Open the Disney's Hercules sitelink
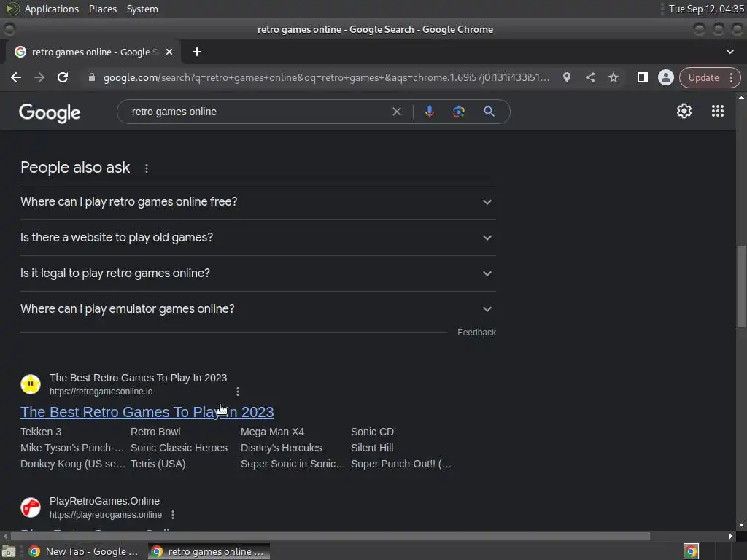Screen dimensions: 747x560 click(x=282, y=448)
